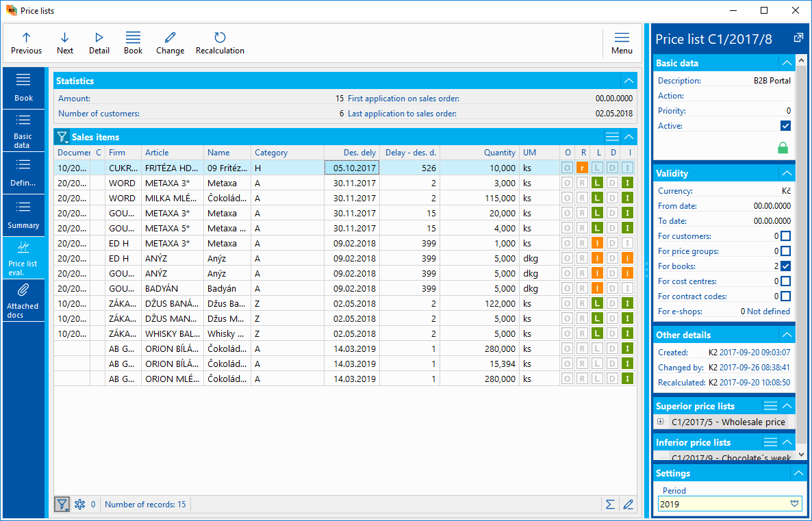Click the edit pencil icon in status bar

tap(628, 504)
